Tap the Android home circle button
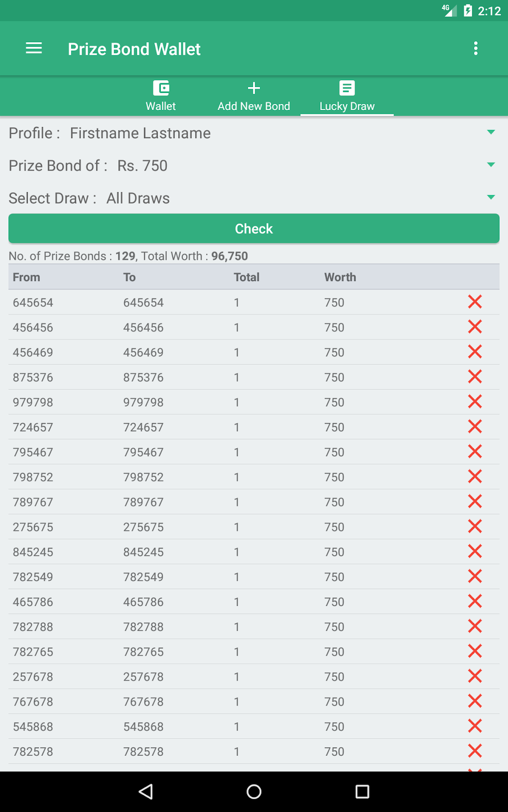 point(254,792)
